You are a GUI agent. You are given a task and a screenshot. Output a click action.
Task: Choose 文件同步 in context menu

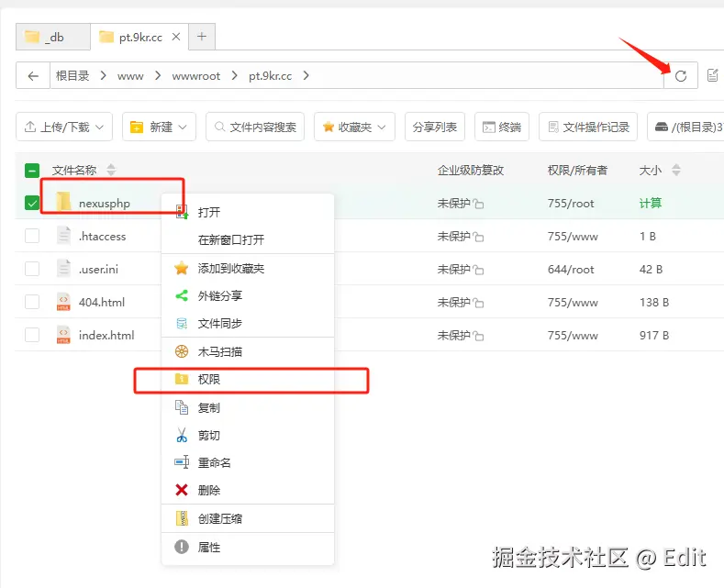pos(248,324)
